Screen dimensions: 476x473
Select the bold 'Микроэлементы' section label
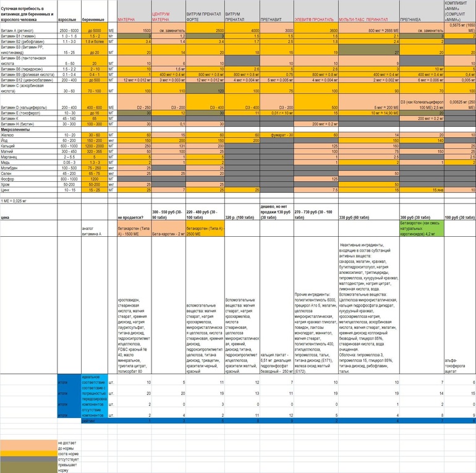click(x=28, y=129)
